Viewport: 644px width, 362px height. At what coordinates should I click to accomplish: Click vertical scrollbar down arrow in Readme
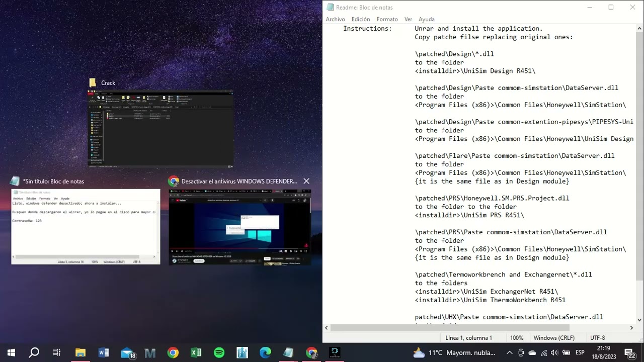point(639,320)
